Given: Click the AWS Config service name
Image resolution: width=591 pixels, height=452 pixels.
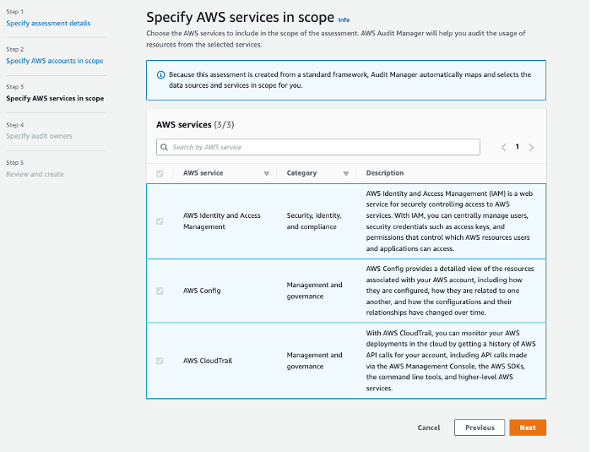Looking at the screenshot, I should (202, 291).
